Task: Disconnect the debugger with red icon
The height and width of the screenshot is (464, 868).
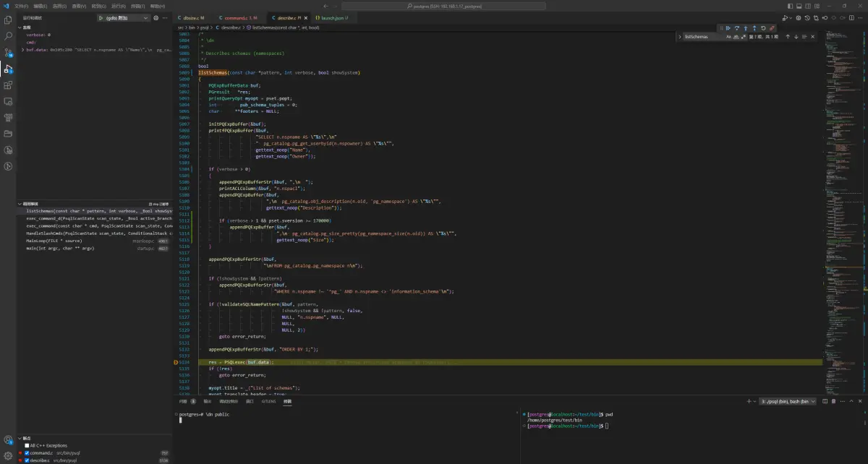Action: pyautogui.click(x=772, y=28)
